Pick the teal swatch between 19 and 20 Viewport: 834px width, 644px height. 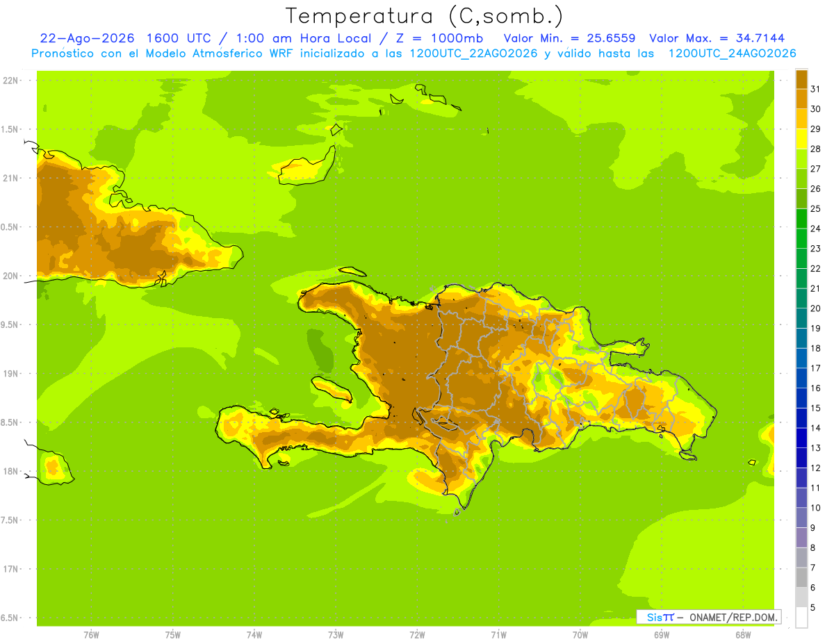click(801, 318)
